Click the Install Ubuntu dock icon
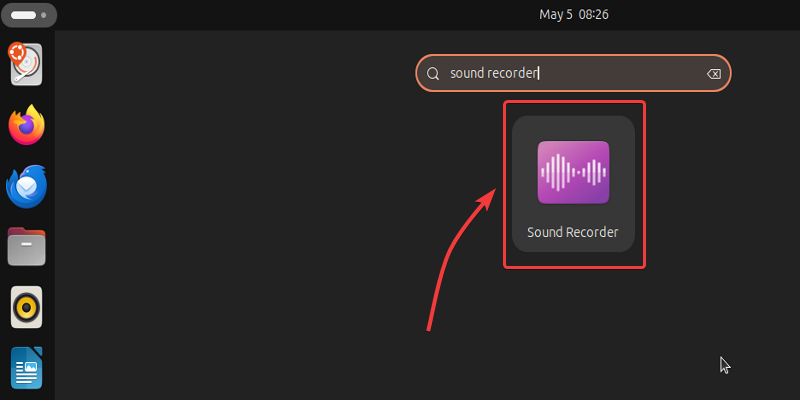This screenshot has width=800, height=400. click(x=27, y=64)
